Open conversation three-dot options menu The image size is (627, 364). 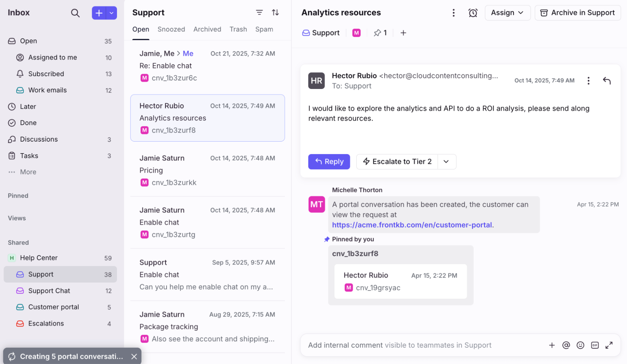coord(454,13)
